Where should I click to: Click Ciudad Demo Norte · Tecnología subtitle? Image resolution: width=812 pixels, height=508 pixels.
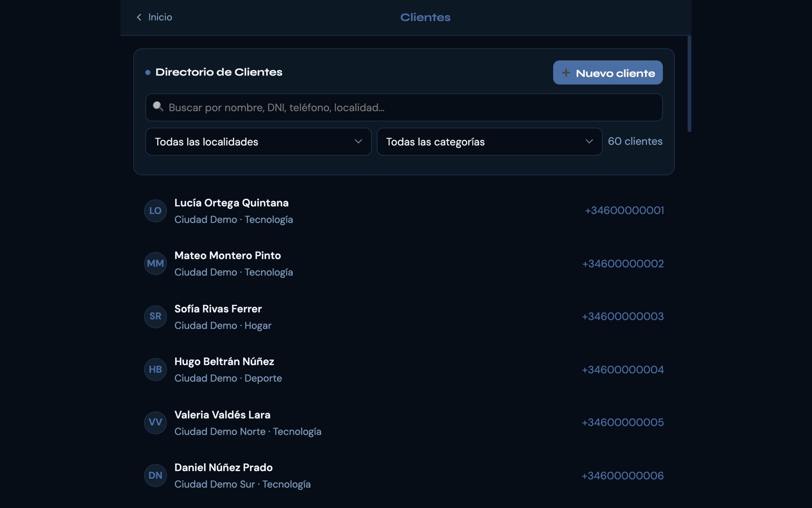click(248, 432)
